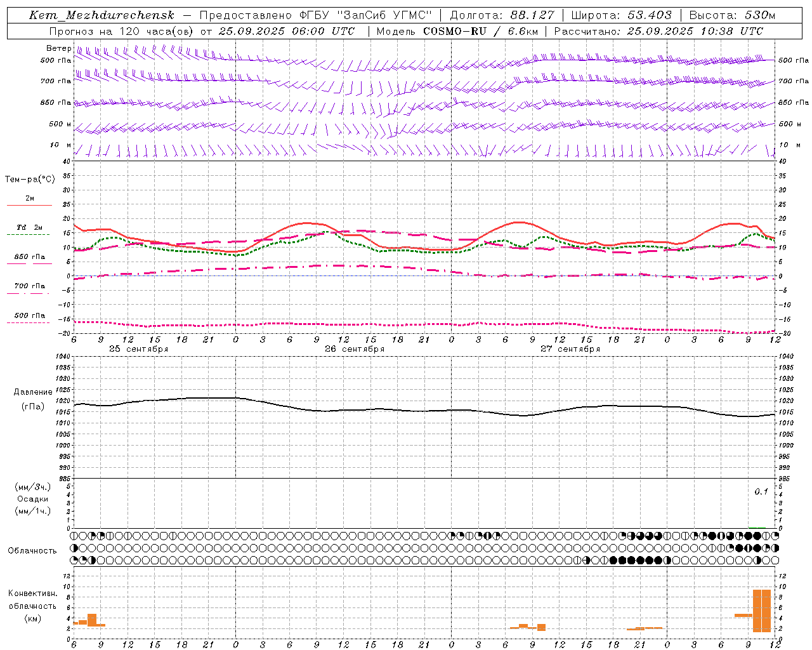Click the Td 2м dewpoint legend line
This screenshot has height=650, width=812.
29,234
